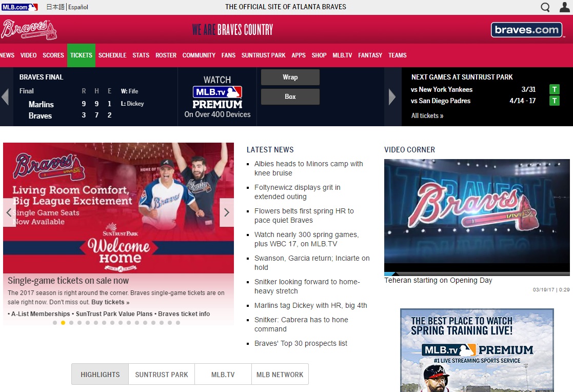Open Single-game tickets on sale now headline
Screen dimensions: 573x392
tap(68, 281)
